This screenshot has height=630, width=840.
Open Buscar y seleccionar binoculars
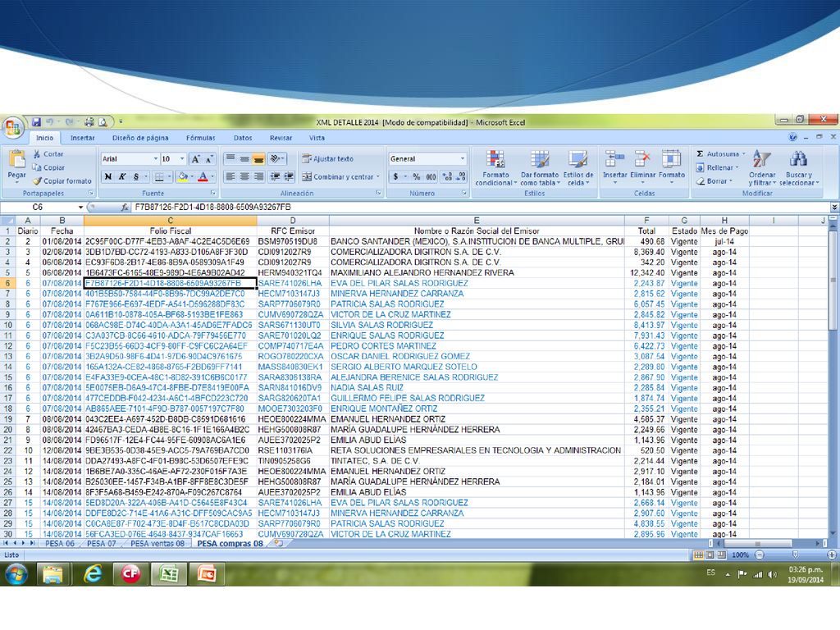[x=799, y=168]
